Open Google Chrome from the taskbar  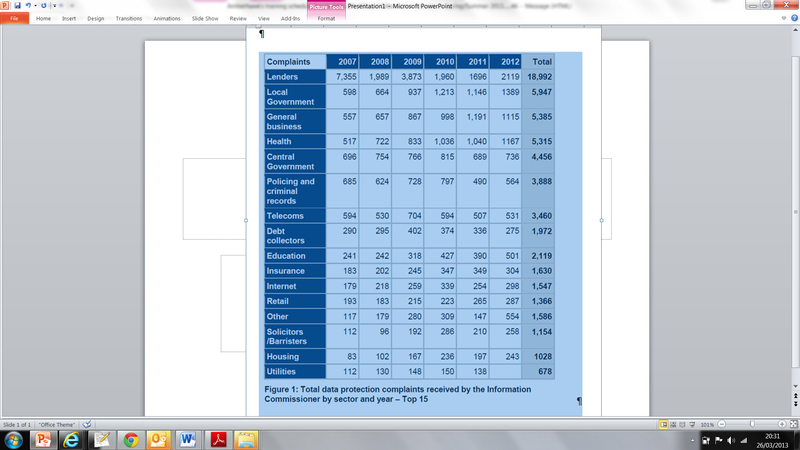130,440
